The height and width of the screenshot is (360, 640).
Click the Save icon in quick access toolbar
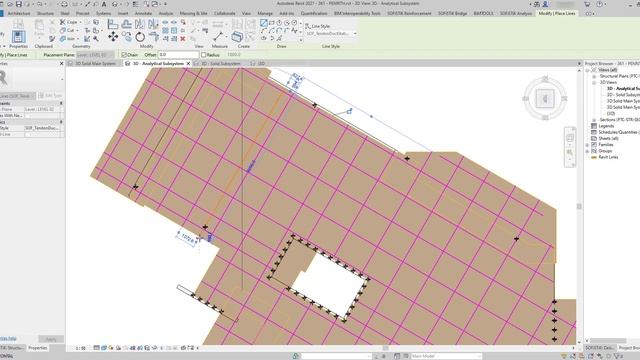click(x=18, y=4)
